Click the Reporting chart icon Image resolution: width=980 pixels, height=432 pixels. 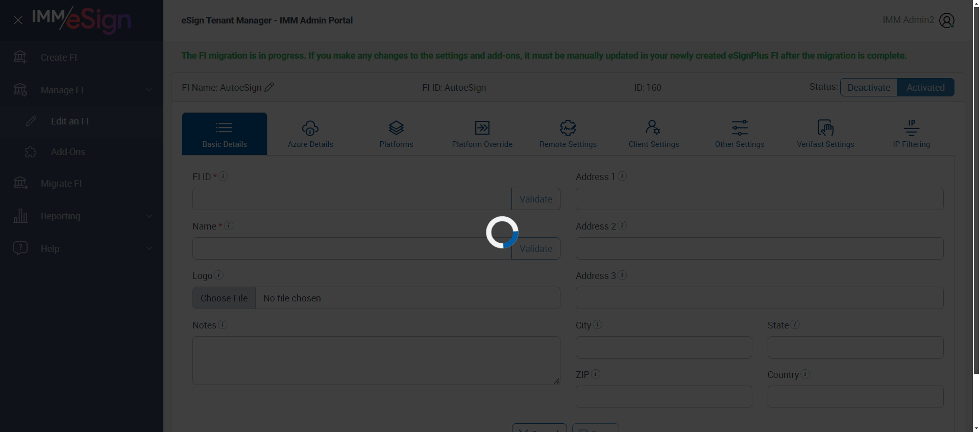click(x=20, y=216)
